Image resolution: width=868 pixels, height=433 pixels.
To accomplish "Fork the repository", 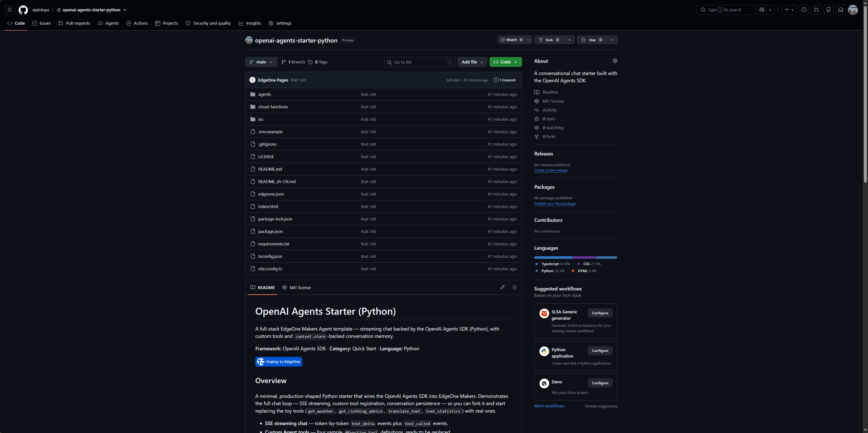I will click(549, 40).
